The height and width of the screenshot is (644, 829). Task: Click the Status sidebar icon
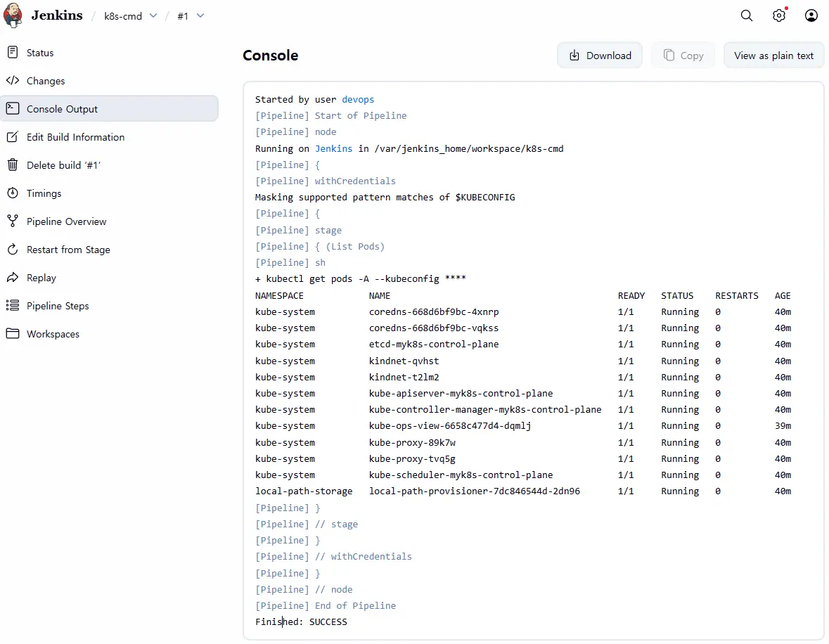coord(13,53)
